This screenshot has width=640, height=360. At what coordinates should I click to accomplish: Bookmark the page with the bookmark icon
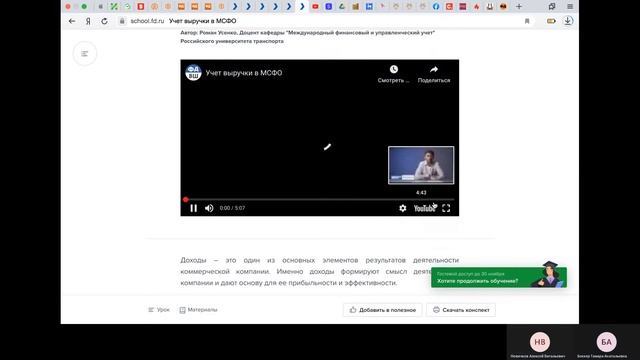point(527,21)
